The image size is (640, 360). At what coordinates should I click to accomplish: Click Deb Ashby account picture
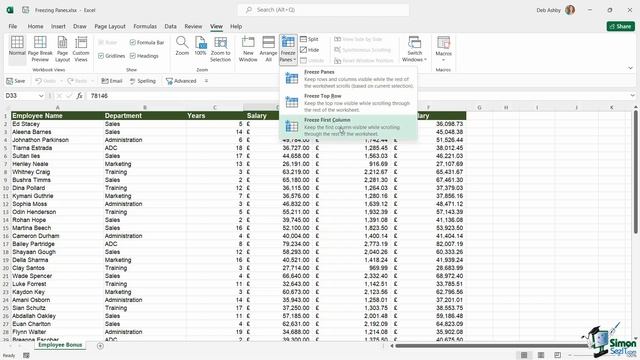pos(570,10)
